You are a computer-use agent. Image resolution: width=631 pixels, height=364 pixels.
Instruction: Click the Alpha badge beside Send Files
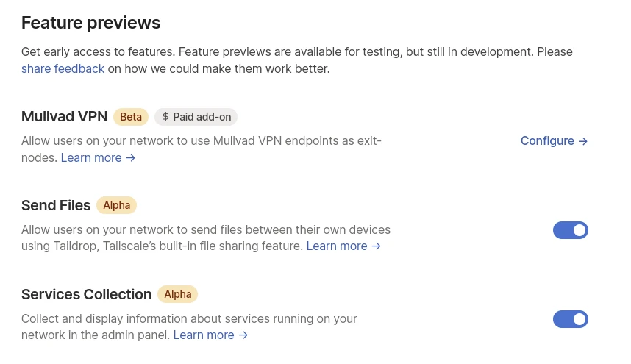point(116,205)
